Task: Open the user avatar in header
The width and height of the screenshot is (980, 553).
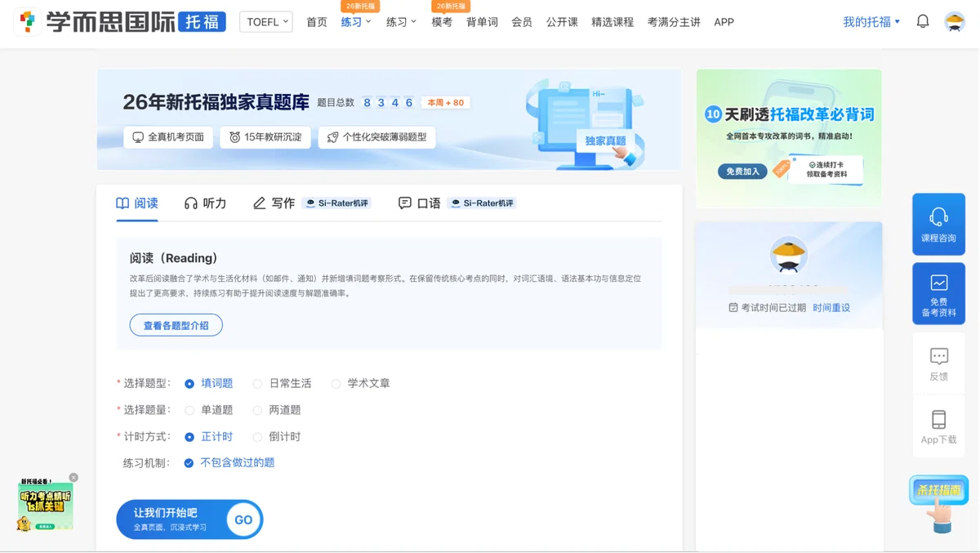Action: click(955, 22)
